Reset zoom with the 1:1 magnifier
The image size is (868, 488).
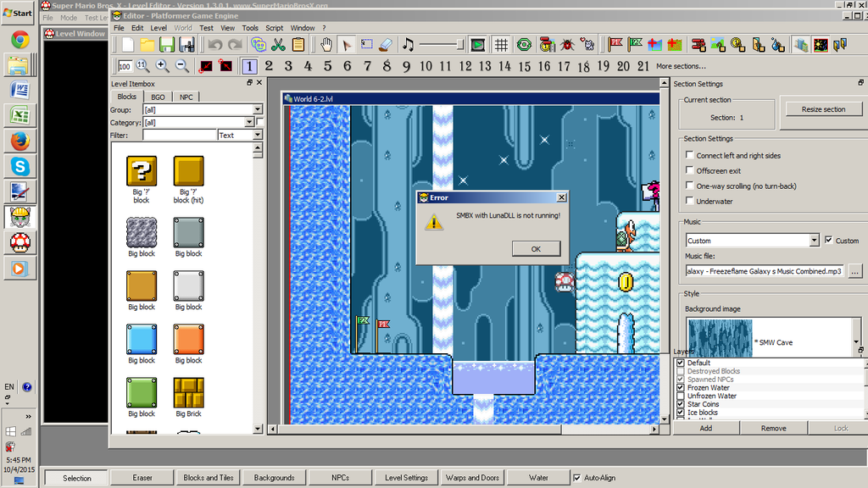(142, 66)
